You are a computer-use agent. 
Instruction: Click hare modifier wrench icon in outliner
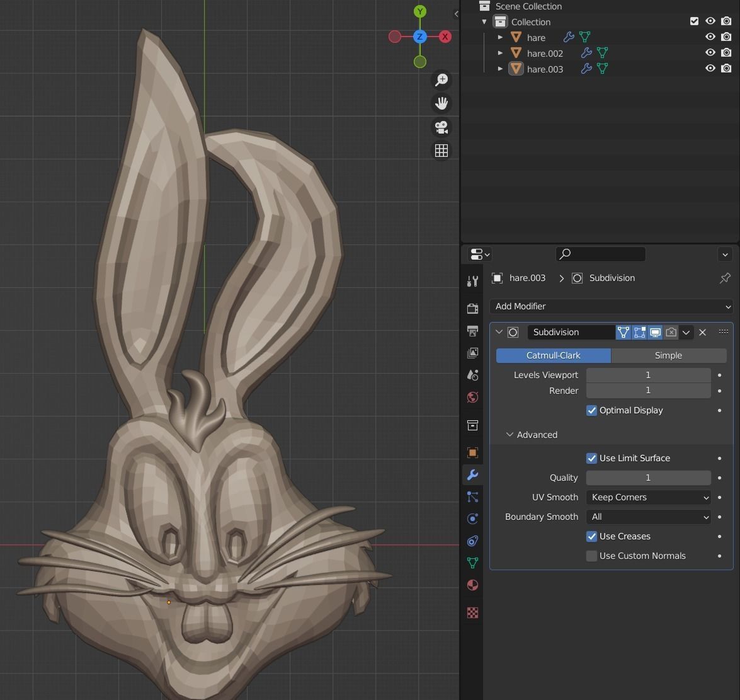point(569,37)
